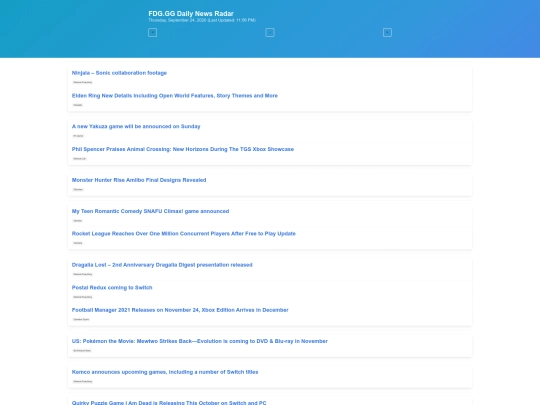
Task: Open Pokémon Mewtwo Strikes Back—Evolution DVD story
Action: pyautogui.click(x=200, y=341)
